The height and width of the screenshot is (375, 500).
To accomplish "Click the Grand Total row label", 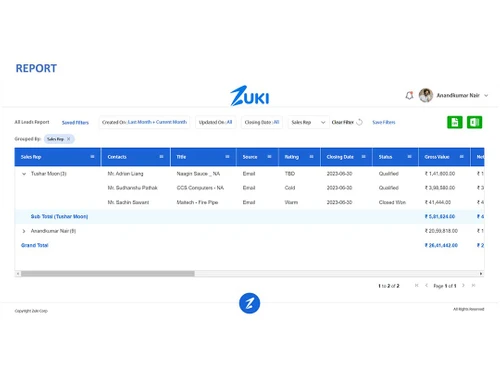I will 35,245.
